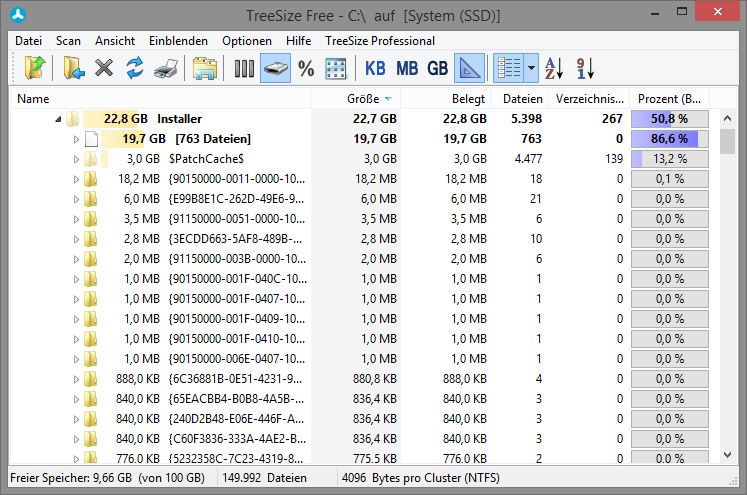Viewport: 747px width, 495px height.
Task: Collapse the Installer folder
Action: coord(58,119)
